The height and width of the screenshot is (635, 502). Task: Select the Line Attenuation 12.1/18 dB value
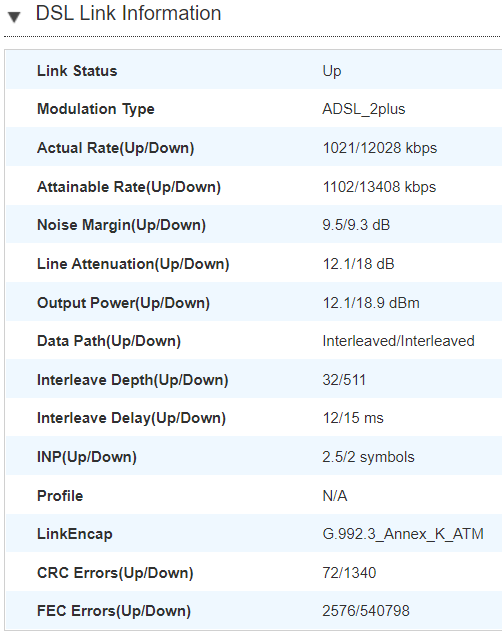[x=358, y=264]
